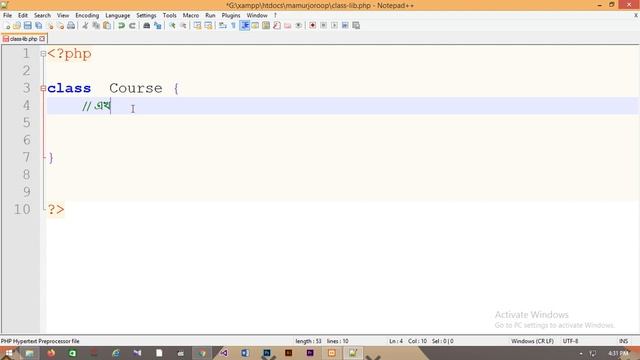This screenshot has height=360, width=640.
Task: Open Windows Start button
Action: (8, 353)
